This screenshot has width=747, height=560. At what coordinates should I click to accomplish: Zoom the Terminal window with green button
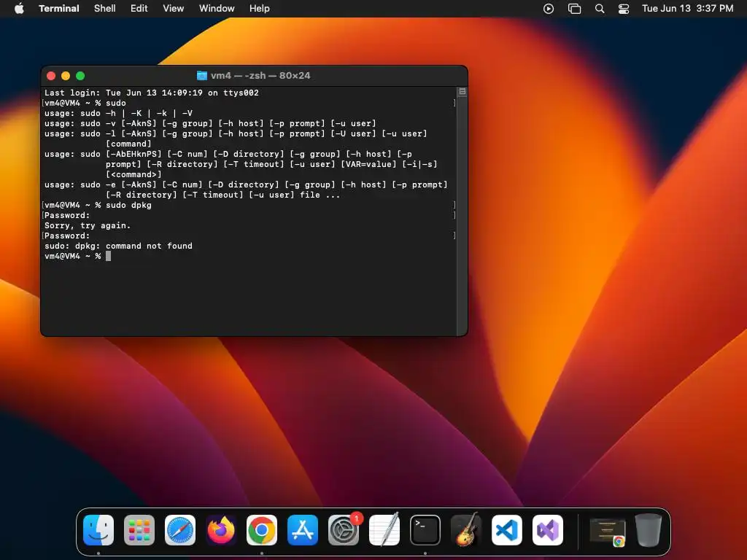tap(80, 76)
